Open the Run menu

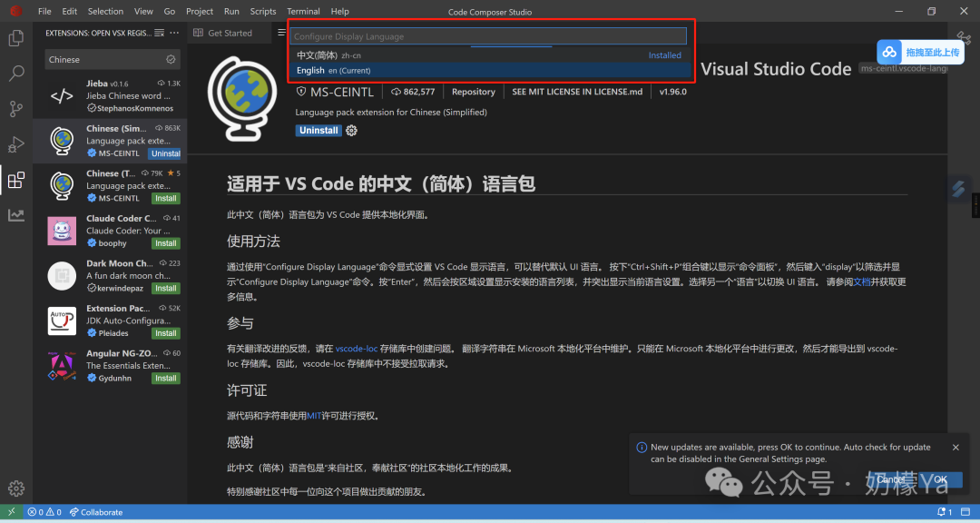[231, 11]
